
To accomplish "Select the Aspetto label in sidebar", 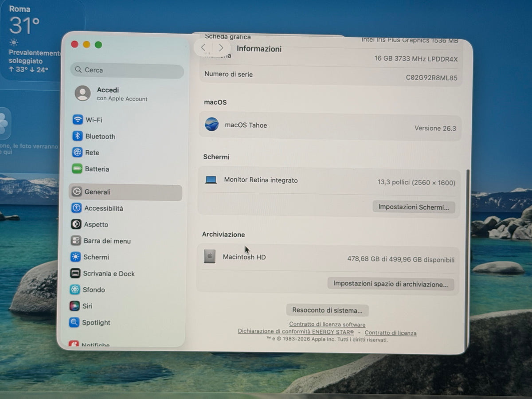I will coord(96,225).
